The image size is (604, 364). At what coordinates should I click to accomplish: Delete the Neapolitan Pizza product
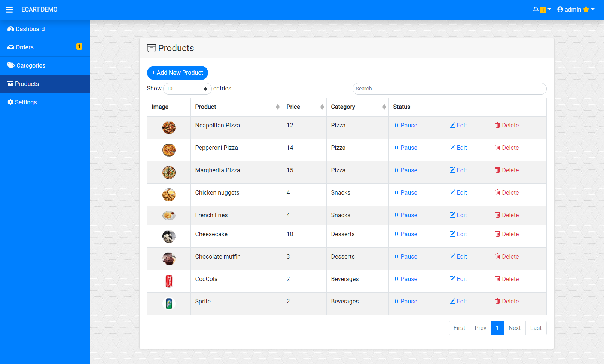[x=507, y=126]
